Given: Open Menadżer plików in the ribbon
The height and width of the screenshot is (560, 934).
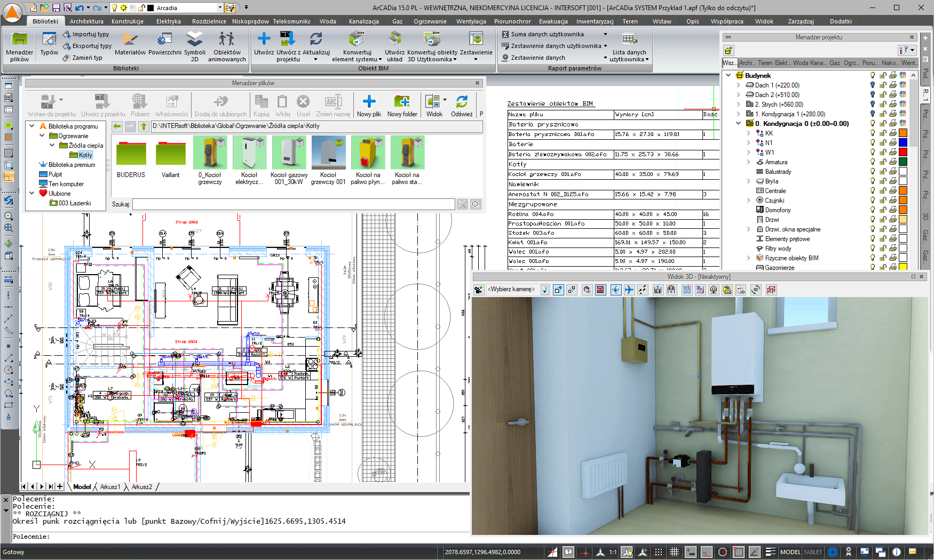Looking at the screenshot, I should [19, 46].
